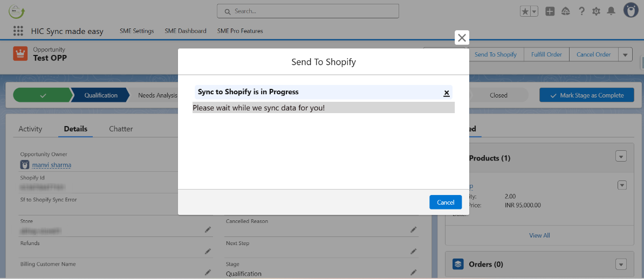The image size is (644, 279).
Task: Open the Help question mark icon
Action: [581, 11]
